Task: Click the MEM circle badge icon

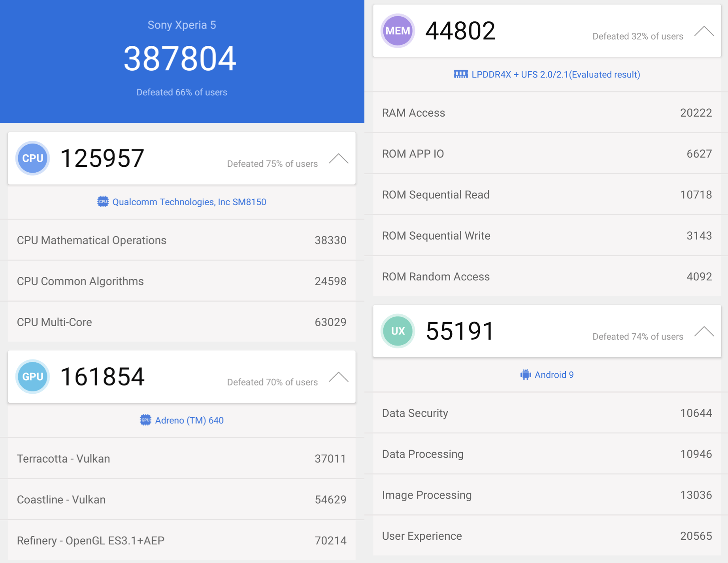Action: click(x=398, y=30)
